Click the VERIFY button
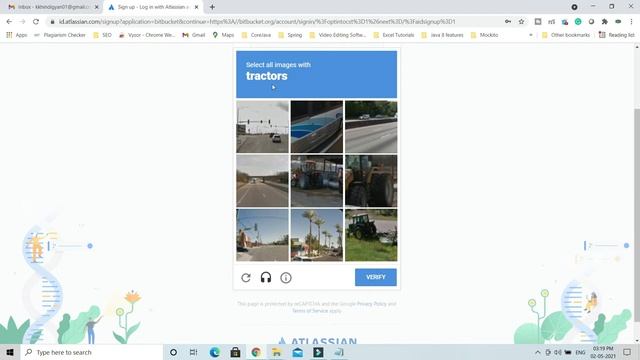Screen dimensions: 640x360 (376, 277)
